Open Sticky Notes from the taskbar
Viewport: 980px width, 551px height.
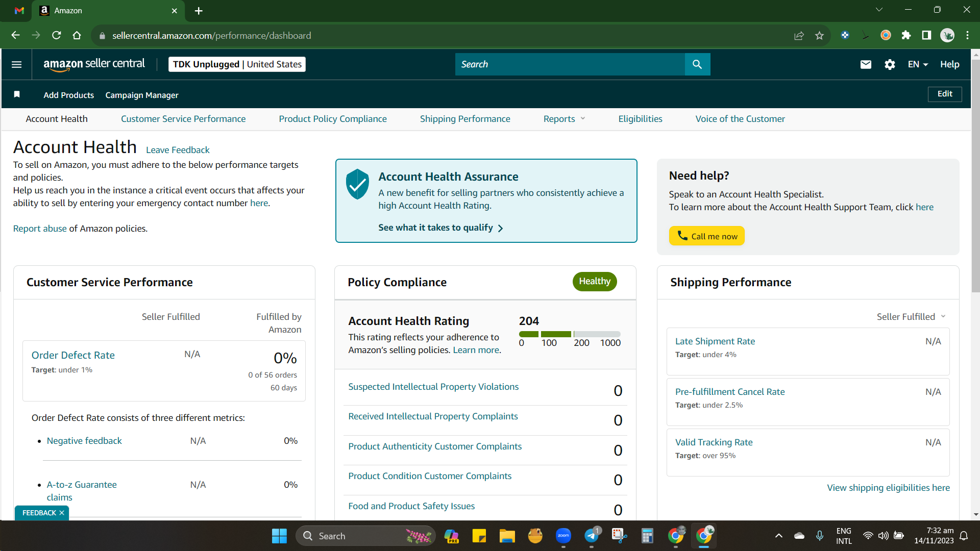[x=479, y=536]
